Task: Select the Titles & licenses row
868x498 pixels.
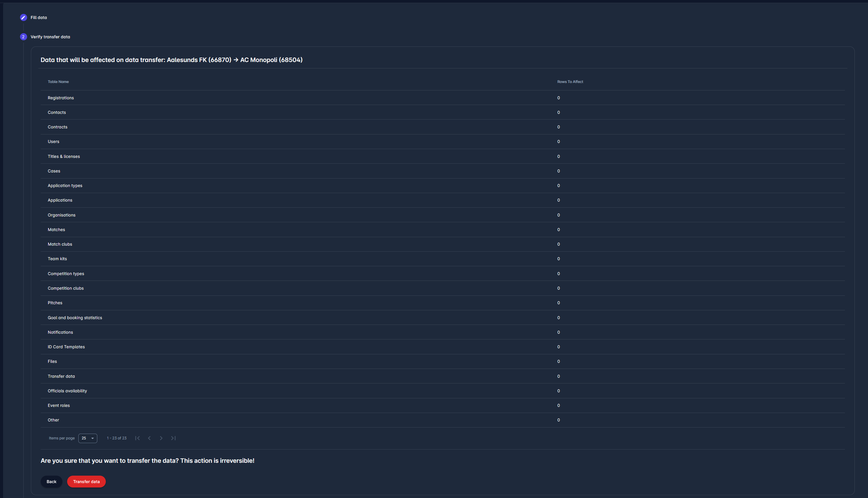Action: pyautogui.click(x=64, y=156)
